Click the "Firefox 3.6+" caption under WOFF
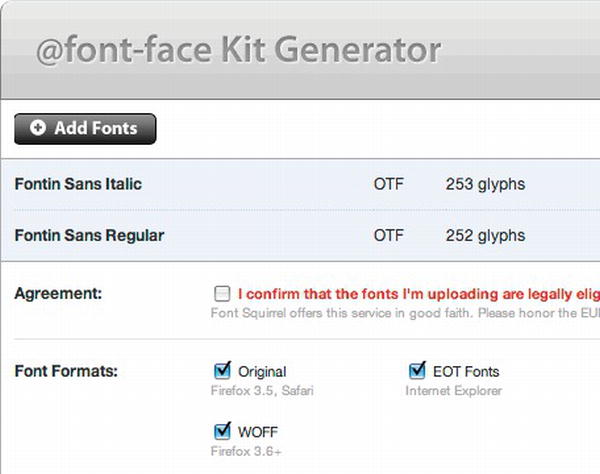 244,451
